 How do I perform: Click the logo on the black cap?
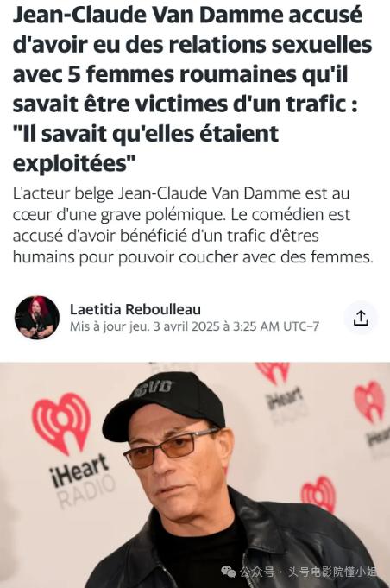pos(153,389)
